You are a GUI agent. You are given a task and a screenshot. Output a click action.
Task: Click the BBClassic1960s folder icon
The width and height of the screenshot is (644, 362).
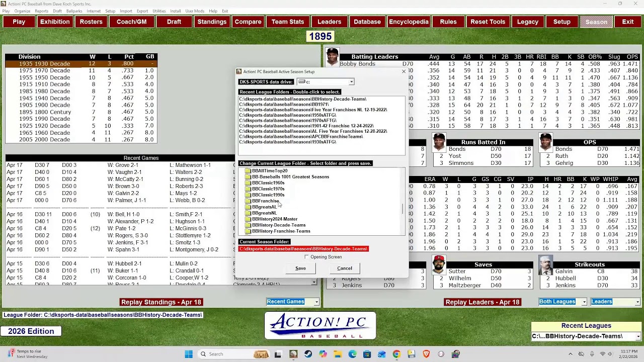[x=248, y=183]
